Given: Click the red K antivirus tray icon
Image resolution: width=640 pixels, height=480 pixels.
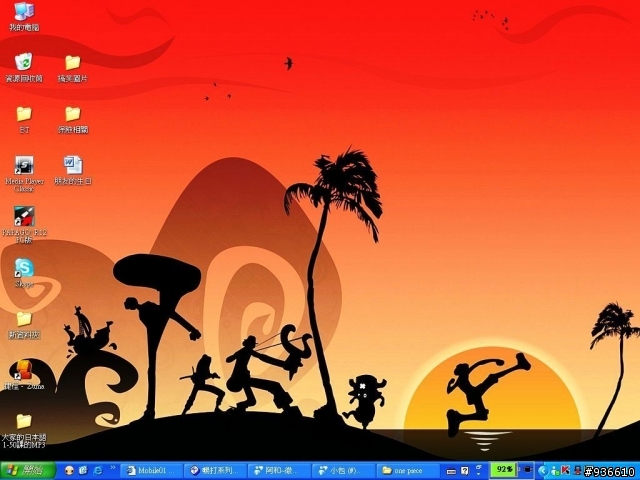Looking at the screenshot, I should click(565, 470).
